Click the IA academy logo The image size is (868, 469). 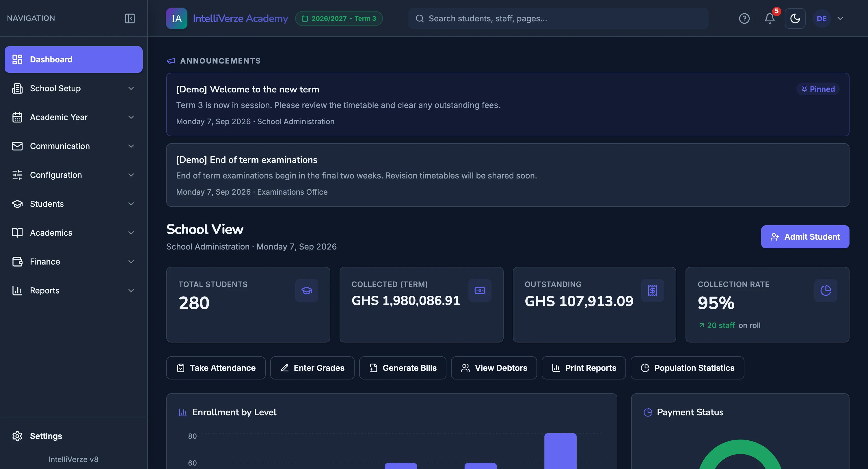pos(176,18)
